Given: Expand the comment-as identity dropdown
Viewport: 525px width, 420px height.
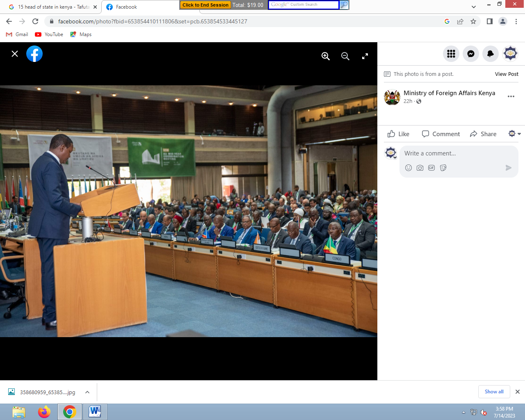Looking at the screenshot, I should 515,134.
